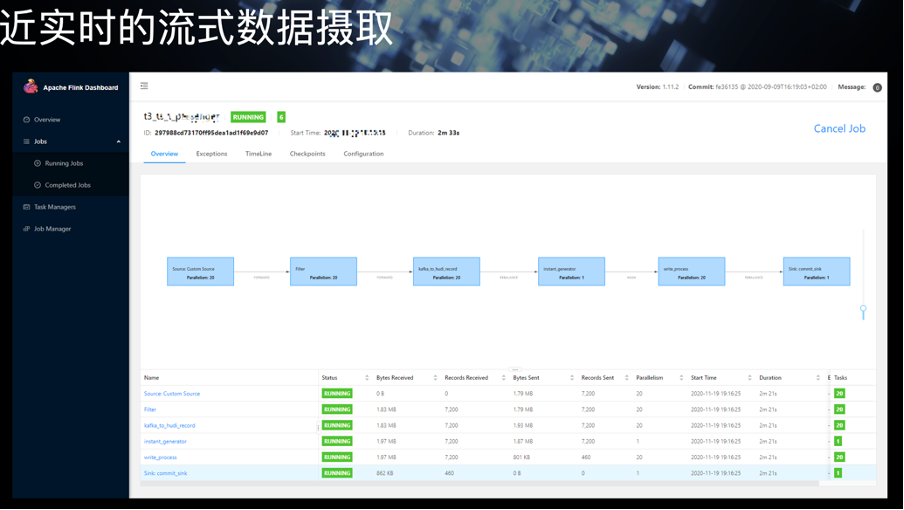Sort table by Bytes Received column
The height and width of the screenshot is (510, 904).
point(435,378)
